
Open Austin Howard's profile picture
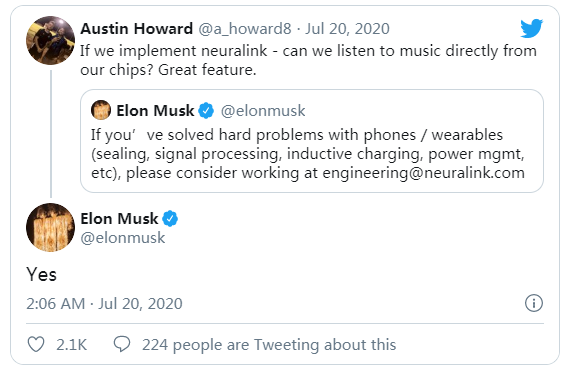pyautogui.click(x=50, y=40)
